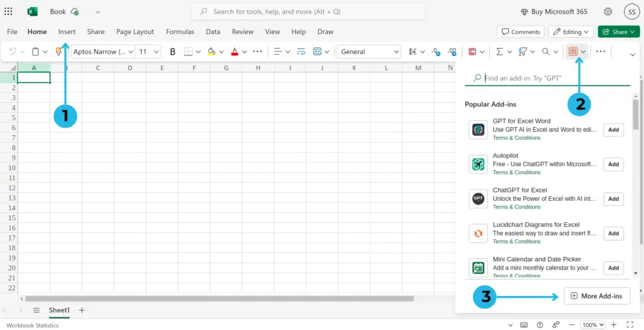
Task: Click Workbook Statistics in status bar
Action: pyautogui.click(x=33, y=325)
